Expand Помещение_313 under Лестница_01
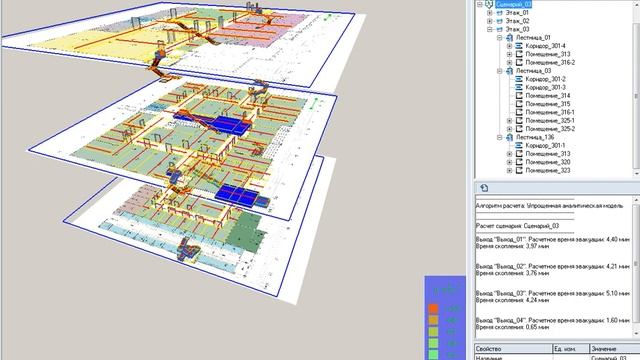The height and width of the screenshot is (360, 640). click(509, 54)
